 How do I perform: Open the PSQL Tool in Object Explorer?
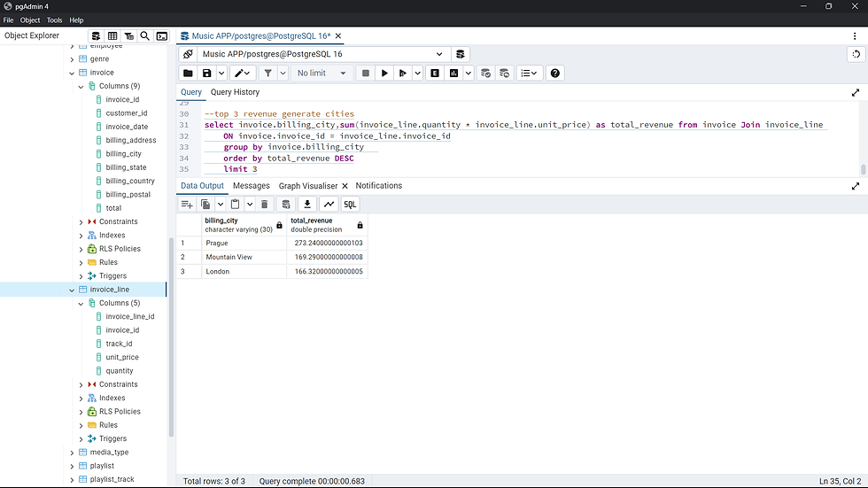point(162,36)
